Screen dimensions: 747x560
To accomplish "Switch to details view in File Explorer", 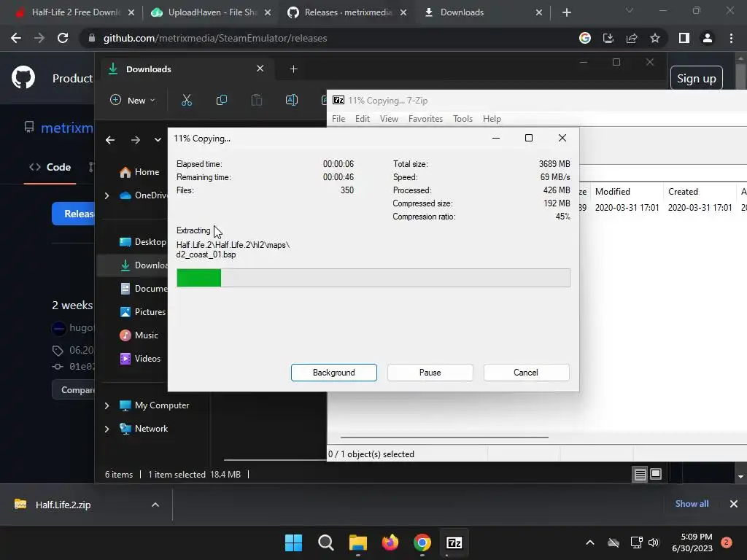I will (640, 474).
